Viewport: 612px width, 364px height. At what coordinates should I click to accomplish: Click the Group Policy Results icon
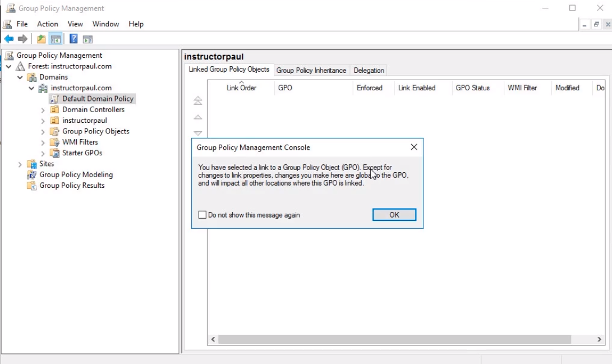point(31,186)
